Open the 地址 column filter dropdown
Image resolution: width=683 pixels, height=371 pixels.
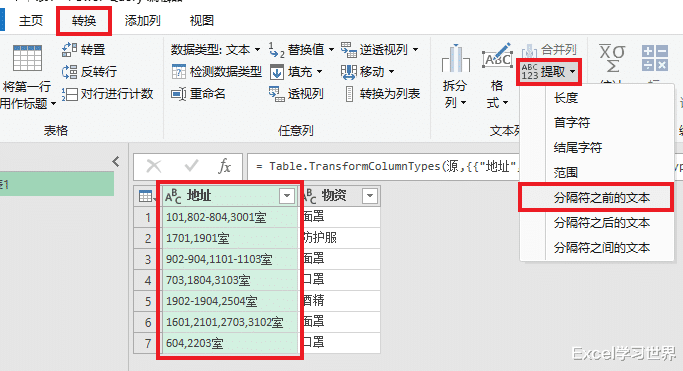287,196
